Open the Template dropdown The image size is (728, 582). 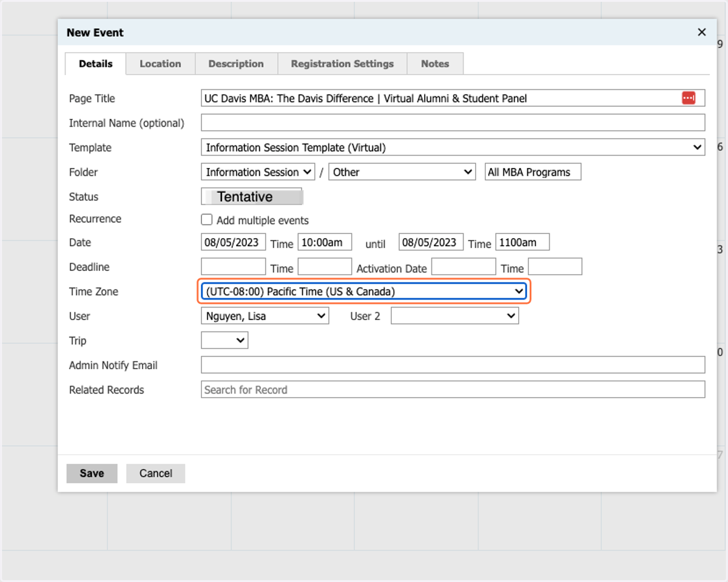point(453,147)
